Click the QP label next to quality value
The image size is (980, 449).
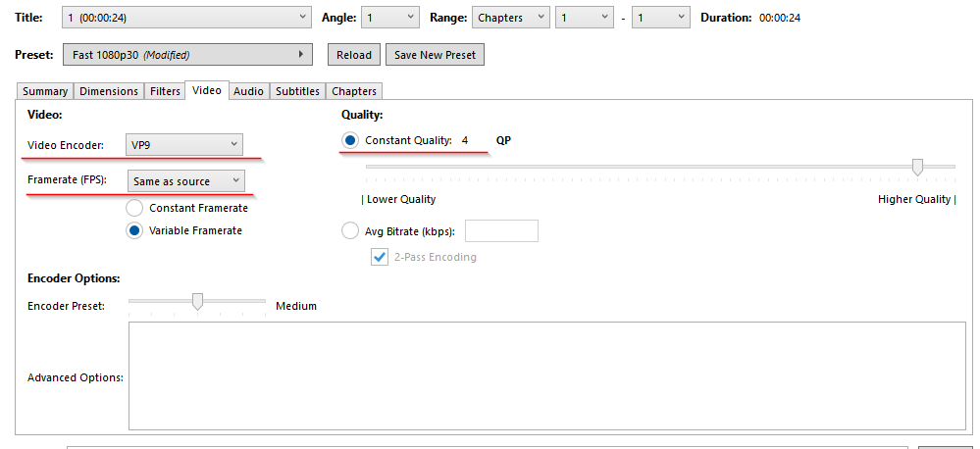(503, 140)
